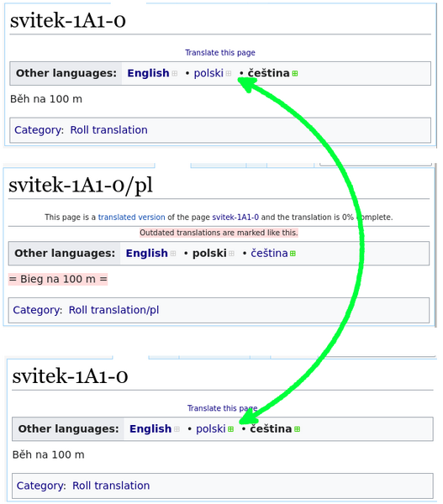Viewport: 443px width, 504px height.
Task: Open 'Roll translation' category in bottom panel
Action: click(x=111, y=486)
